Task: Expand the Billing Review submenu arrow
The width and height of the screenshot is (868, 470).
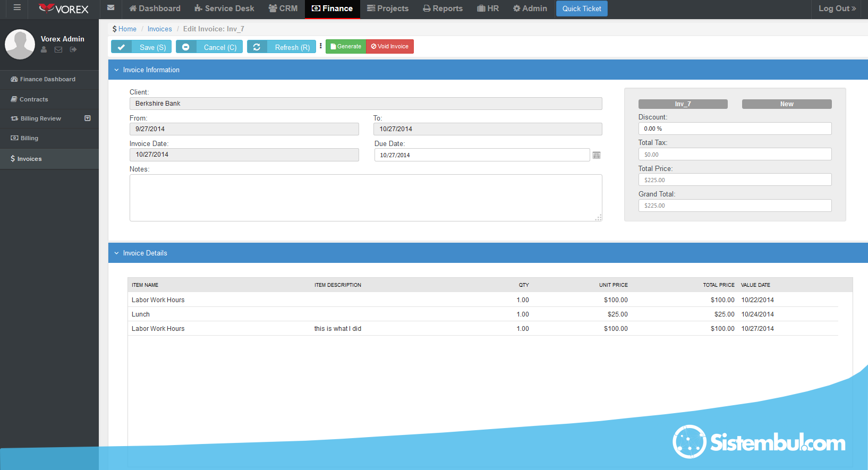Action: point(88,118)
